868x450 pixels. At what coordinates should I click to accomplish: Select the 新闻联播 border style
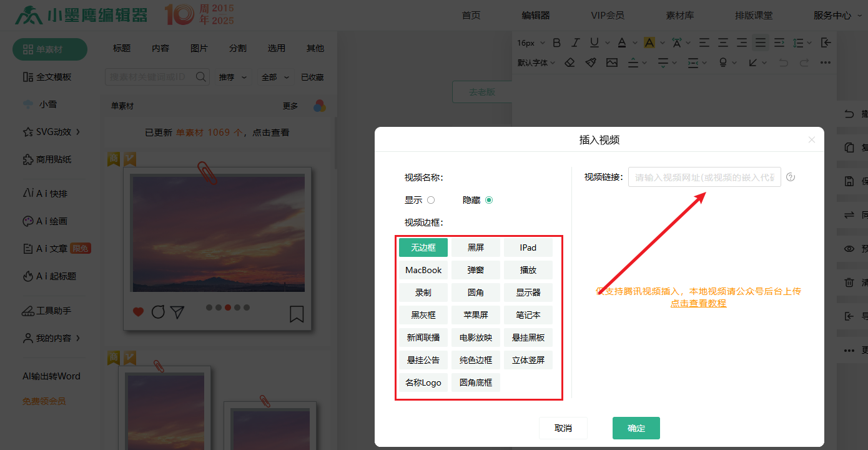[x=423, y=337]
